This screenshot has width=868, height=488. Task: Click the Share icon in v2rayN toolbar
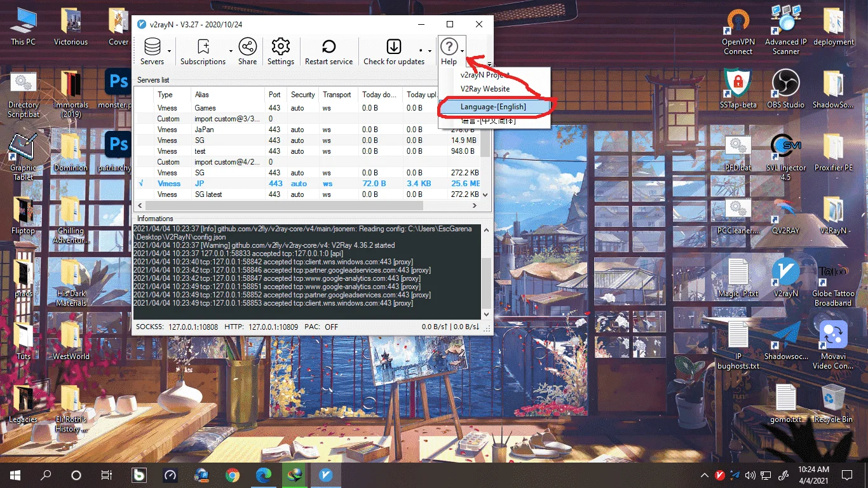point(247,47)
